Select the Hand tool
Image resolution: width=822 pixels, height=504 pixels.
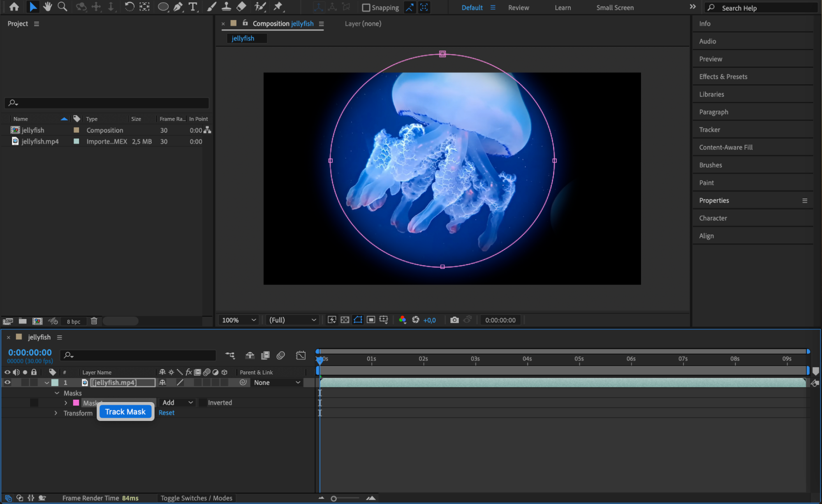(48, 7)
